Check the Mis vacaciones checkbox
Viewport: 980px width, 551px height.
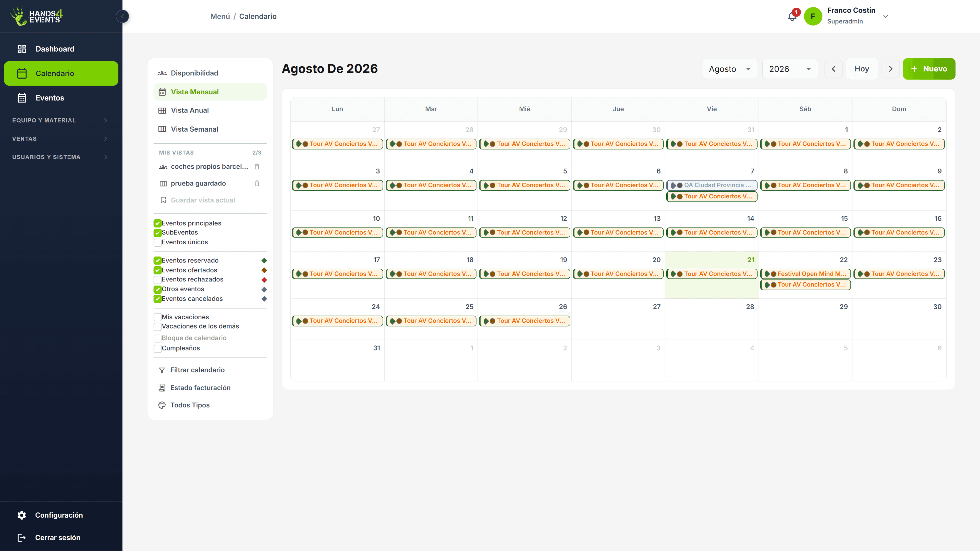click(x=157, y=317)
